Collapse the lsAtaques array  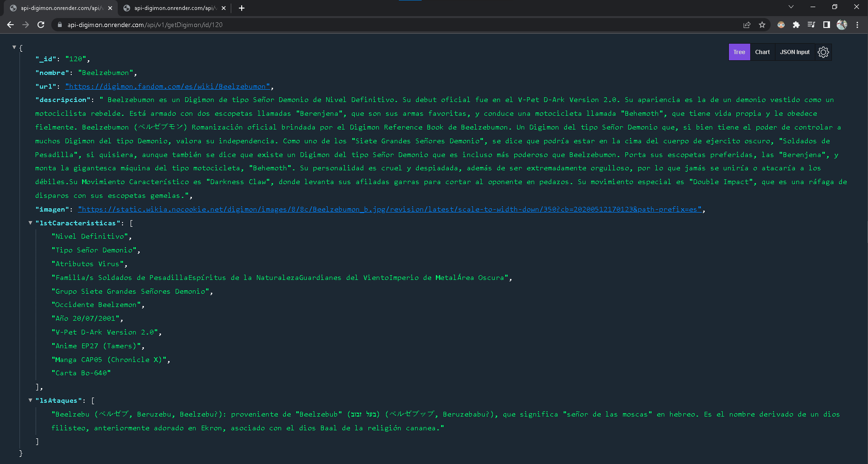30,400
